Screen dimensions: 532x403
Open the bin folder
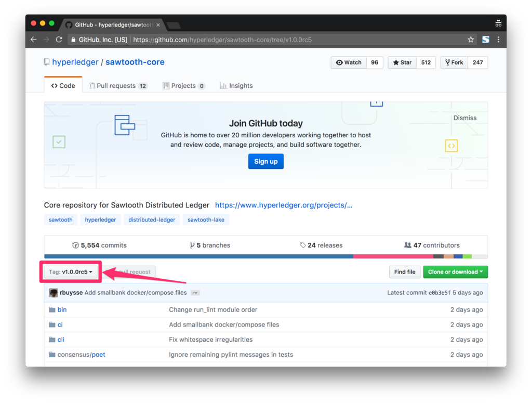(62, 309)
